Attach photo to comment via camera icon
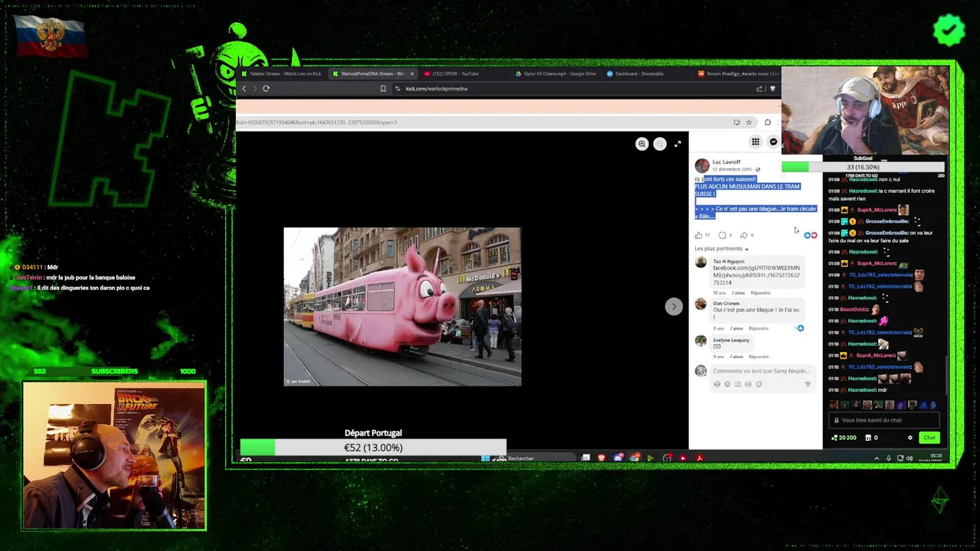 738,384
